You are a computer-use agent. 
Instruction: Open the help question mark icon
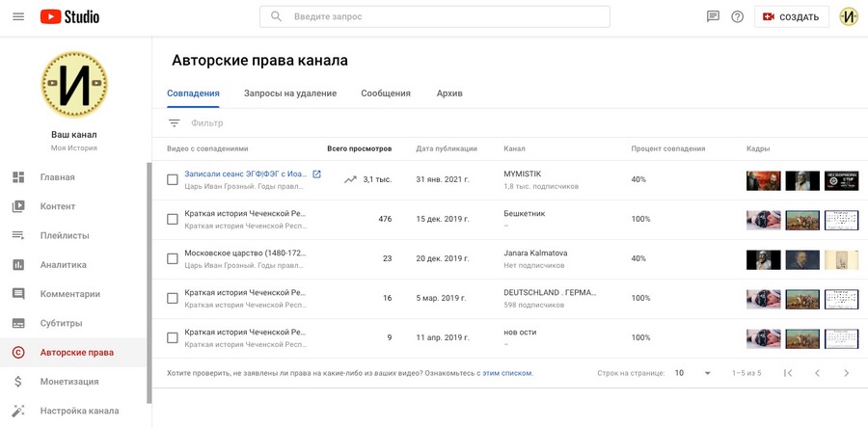738,16
